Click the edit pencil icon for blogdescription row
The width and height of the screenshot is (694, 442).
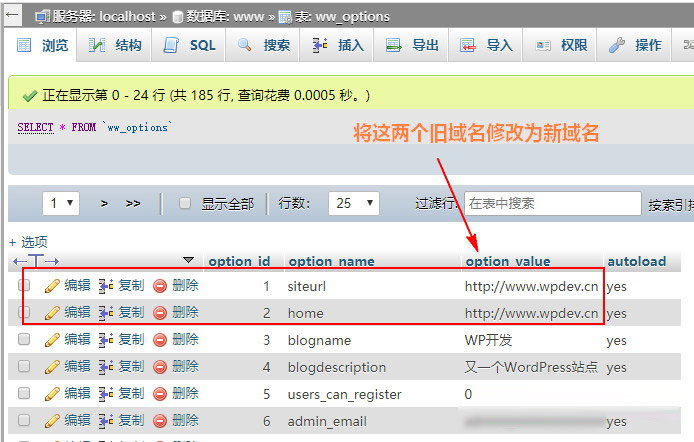click(52, 367)
